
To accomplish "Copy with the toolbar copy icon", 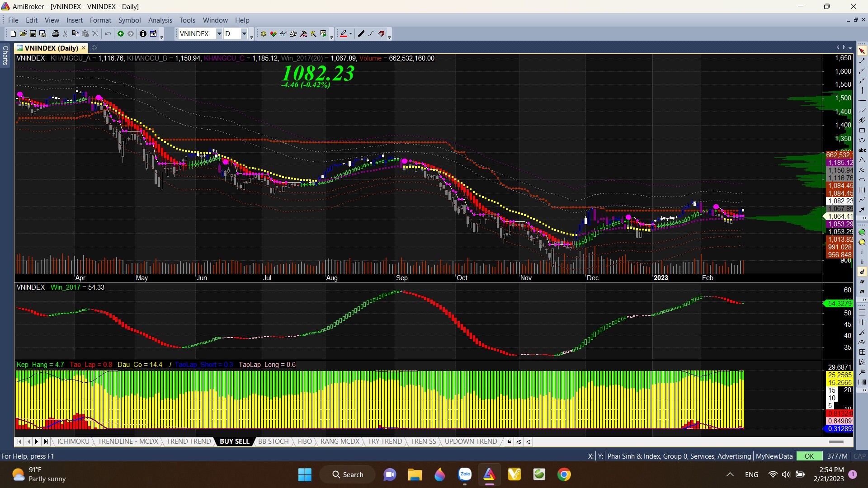I will [75, 34].
